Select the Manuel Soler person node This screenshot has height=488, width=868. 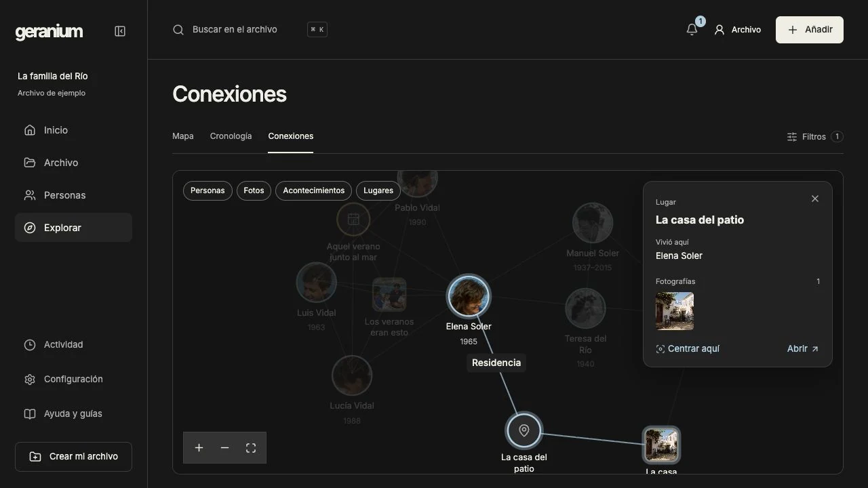[593, 223]
